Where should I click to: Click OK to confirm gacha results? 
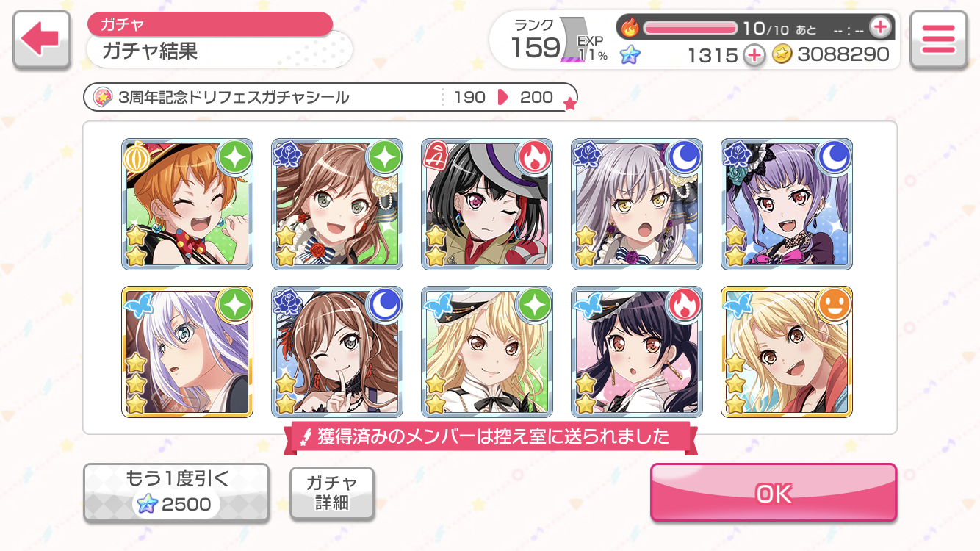774,493
